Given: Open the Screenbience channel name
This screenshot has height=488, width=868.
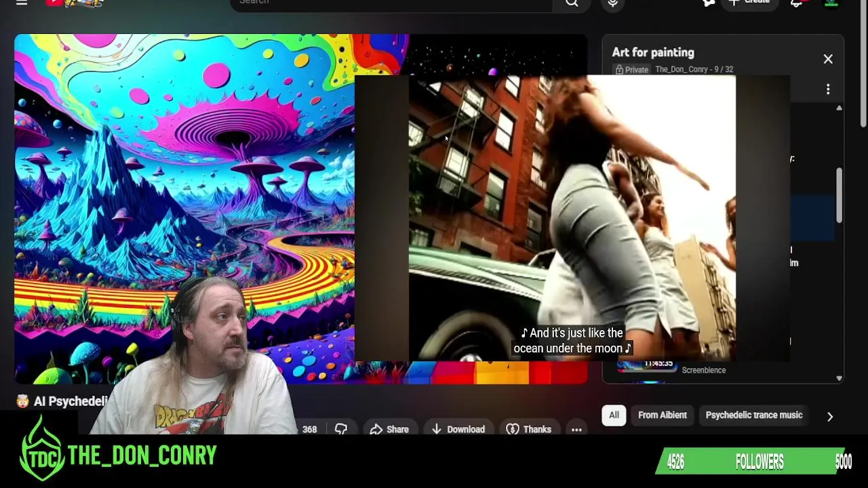Looking at the screenshot, I should pyautogui.click(x=703, y=370).
